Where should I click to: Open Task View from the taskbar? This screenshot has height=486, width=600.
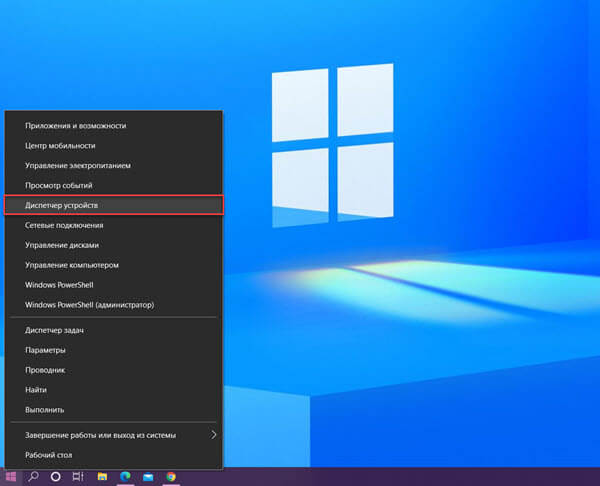coord(78,477)
